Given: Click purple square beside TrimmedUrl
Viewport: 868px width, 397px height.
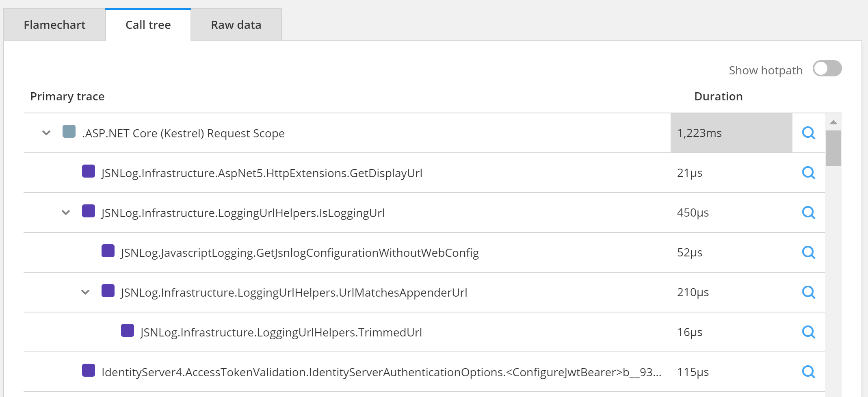Looking at the screenshot, I should (128, 331).
